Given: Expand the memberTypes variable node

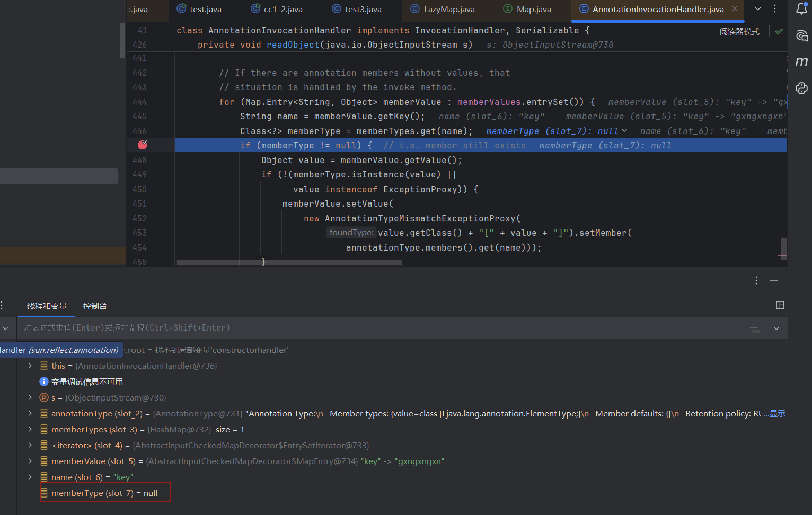Looking at the screenshot, I should click(30, 429).
